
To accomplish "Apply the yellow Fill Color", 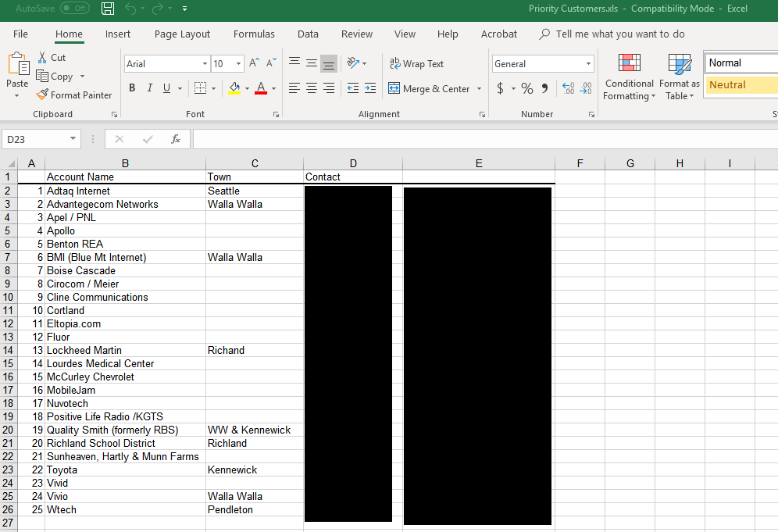I will pos(234,88).
